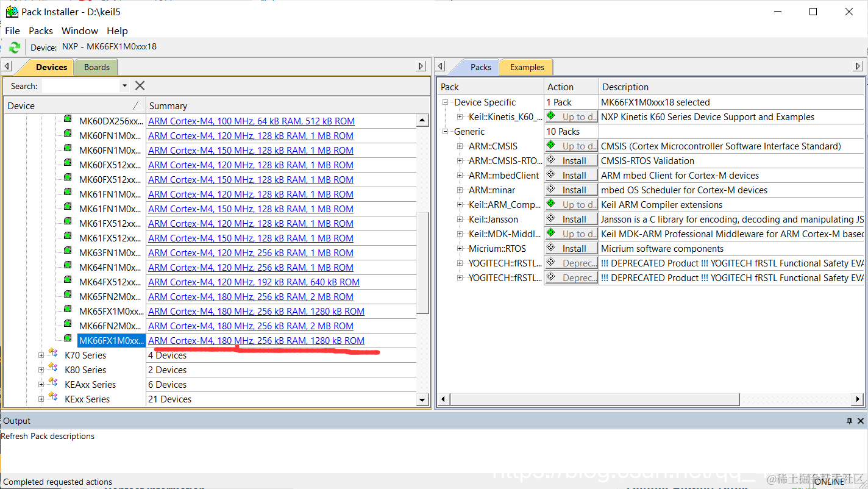The height and width of the screenshot is (489, 868).
Task: Select the MK65FX1M0xx device
Action: pos(112,311)
